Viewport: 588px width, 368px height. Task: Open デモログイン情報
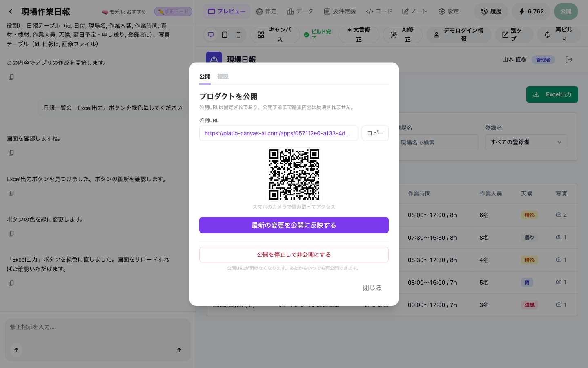(x=459, y=35)
